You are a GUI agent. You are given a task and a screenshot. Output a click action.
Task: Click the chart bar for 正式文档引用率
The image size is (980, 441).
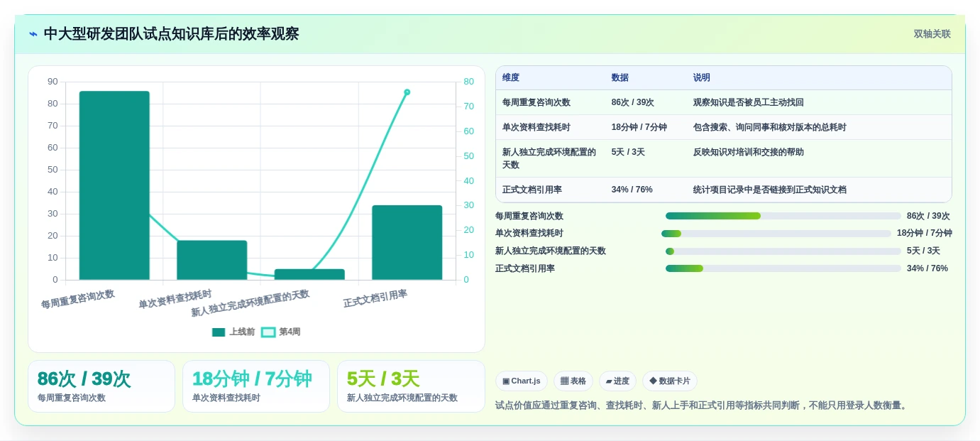coord(407,242)
